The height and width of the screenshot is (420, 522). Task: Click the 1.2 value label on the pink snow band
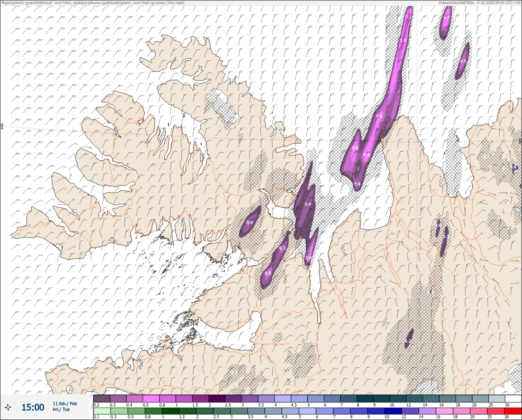tap(403, 40)
